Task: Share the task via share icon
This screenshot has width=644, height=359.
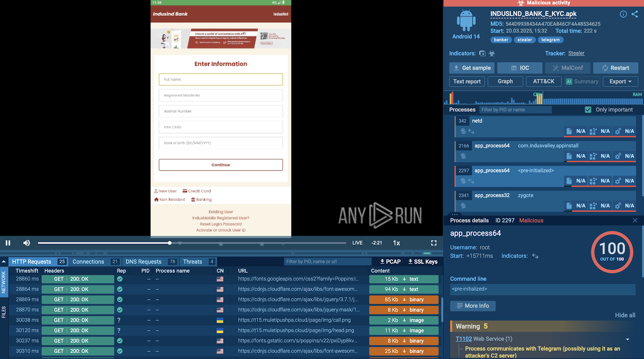Action: click(635, 14)
